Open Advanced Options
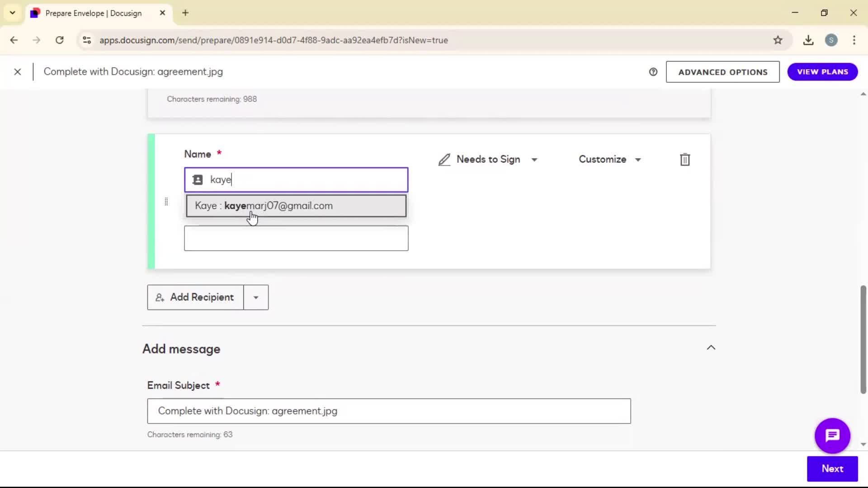This screenshot has height=488, width=868. point(722,72)
